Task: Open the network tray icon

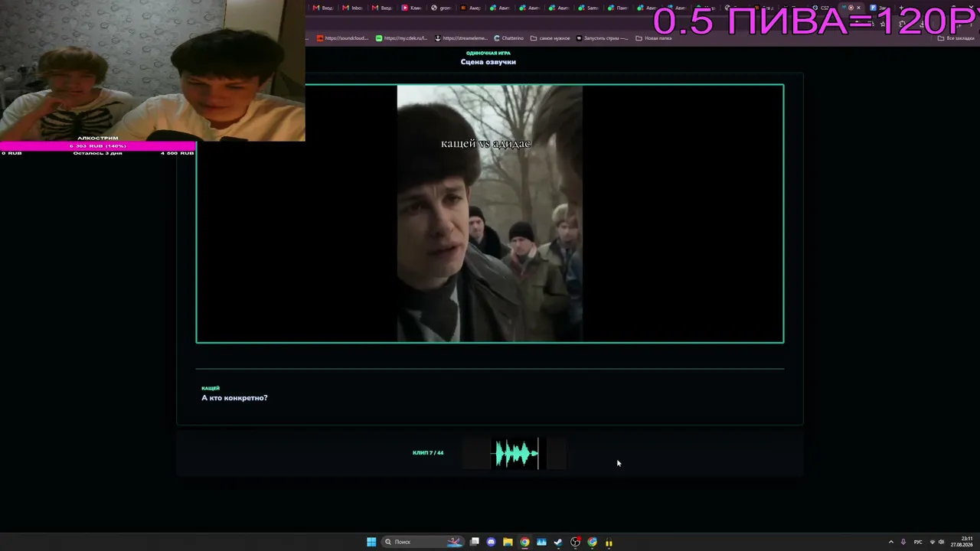Action: pos(932,542)
